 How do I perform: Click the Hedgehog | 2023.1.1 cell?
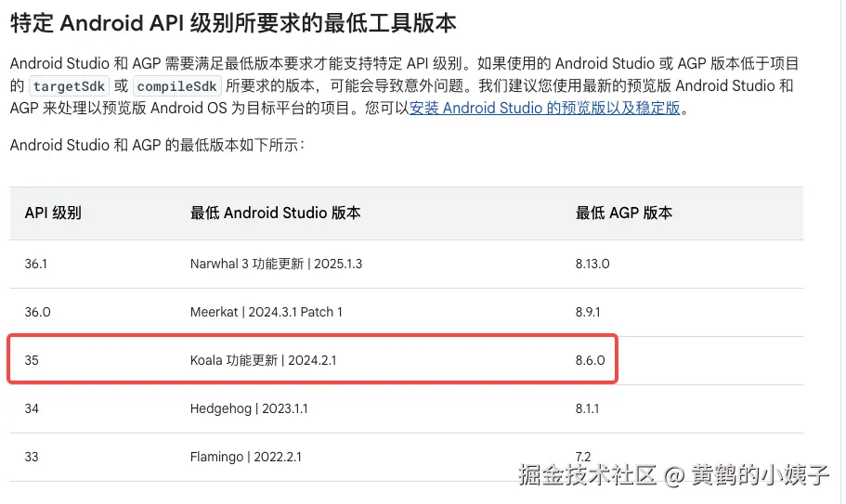pos(249,408)
